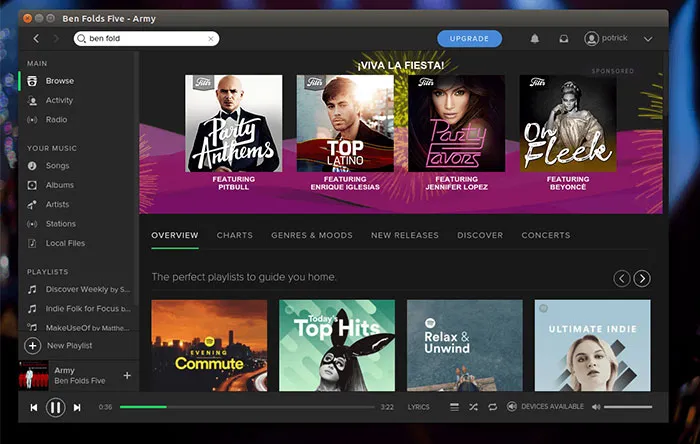The width and height of the screenshot is (700, 444).
Task: Open the New Releases tab
Action: click(x=404, y=235)
